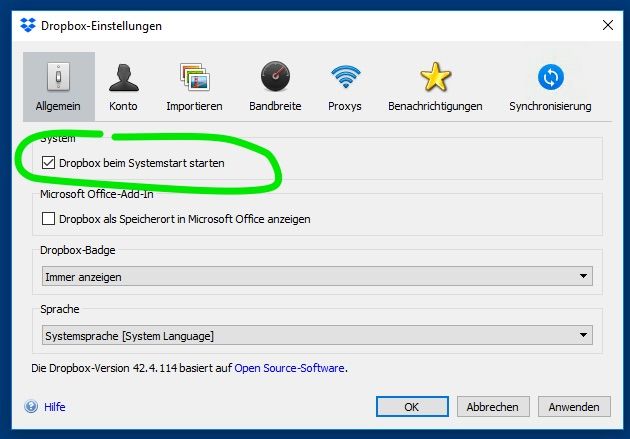Switch to the Konto tab
Viewport: 630px width, 439px height.
[123, 86]
